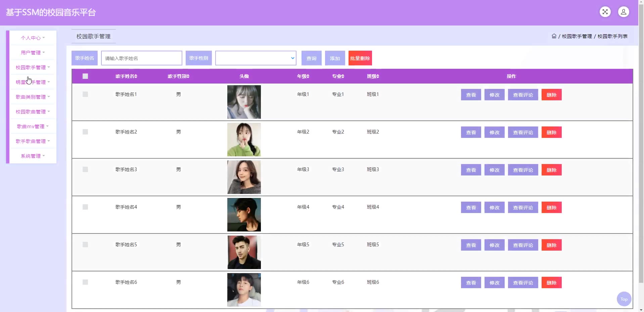Click 查看评论 button for 歌手姓名2

[x=523, y=132]
